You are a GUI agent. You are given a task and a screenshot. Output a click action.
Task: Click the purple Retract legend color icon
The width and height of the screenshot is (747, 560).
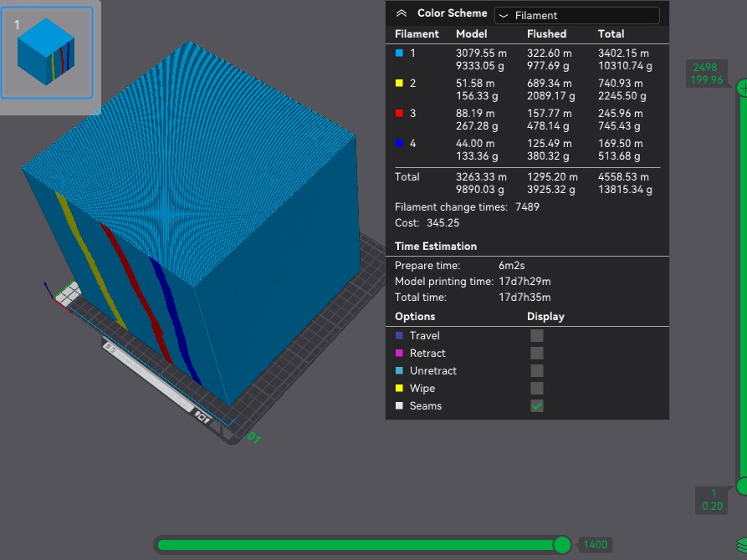coord(399,354)
